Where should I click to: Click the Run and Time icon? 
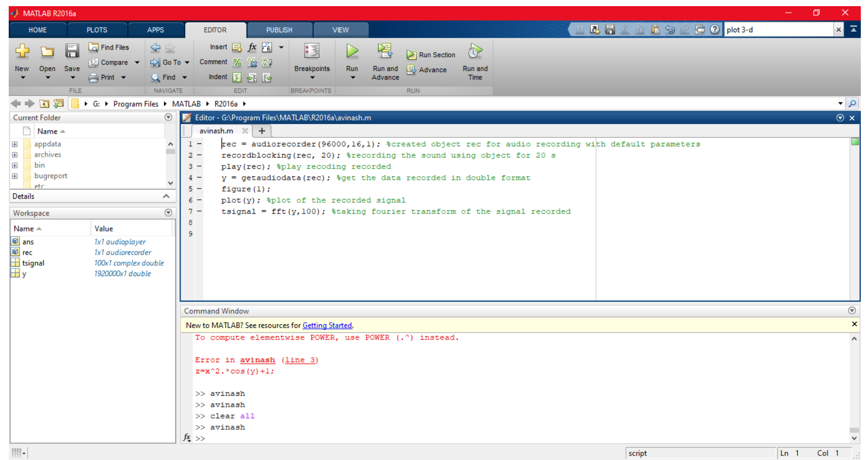[475, 51]
